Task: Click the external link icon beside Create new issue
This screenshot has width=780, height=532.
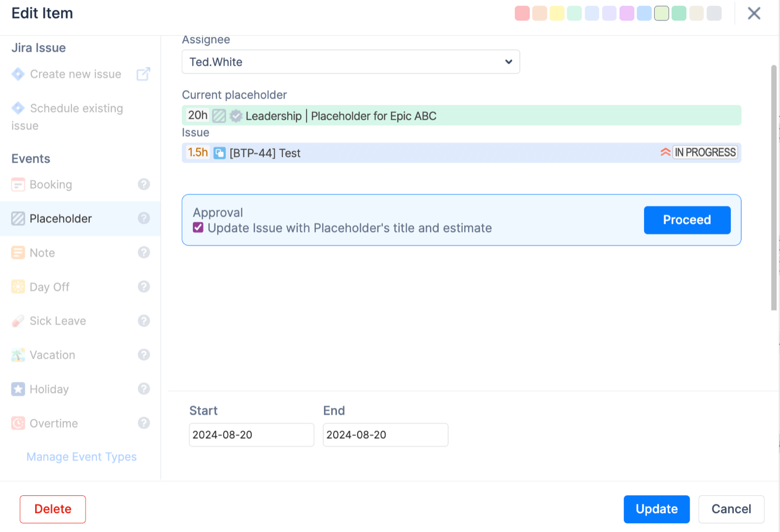Action: pos(143,74)
